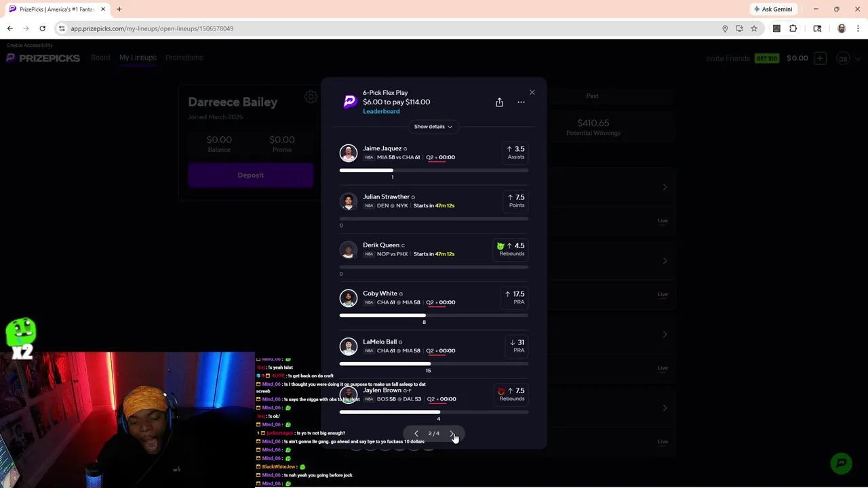Select LaMelo Ball player avatar
868x488 pixels.
point(349,346)
